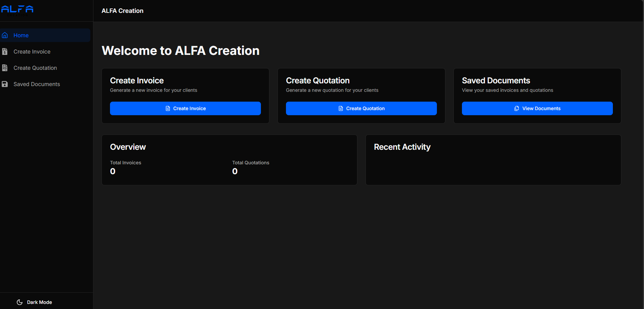The image size is (644, 309).
Task: Click the document icon inside Create Invoice button
Action: (168, 108)
